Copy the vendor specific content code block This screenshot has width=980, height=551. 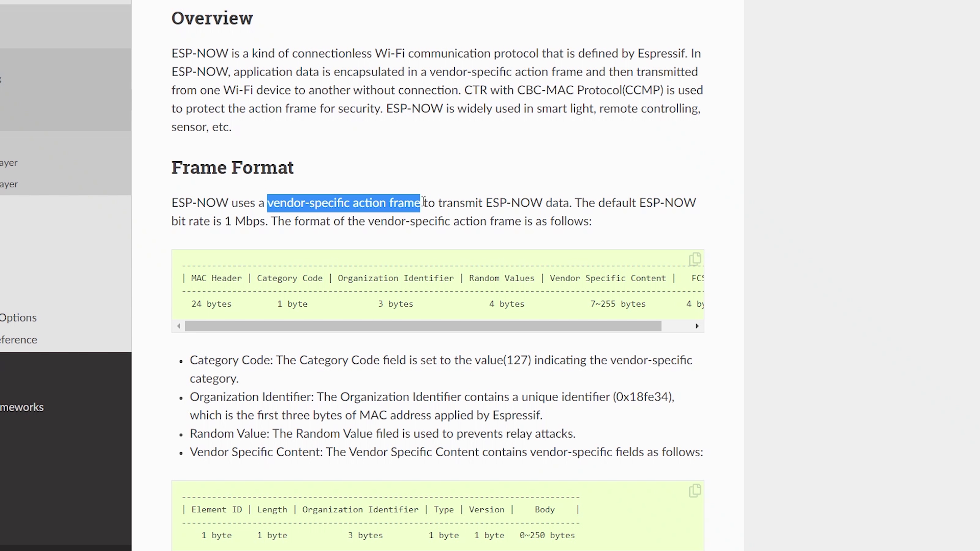[x=695, y=491]
